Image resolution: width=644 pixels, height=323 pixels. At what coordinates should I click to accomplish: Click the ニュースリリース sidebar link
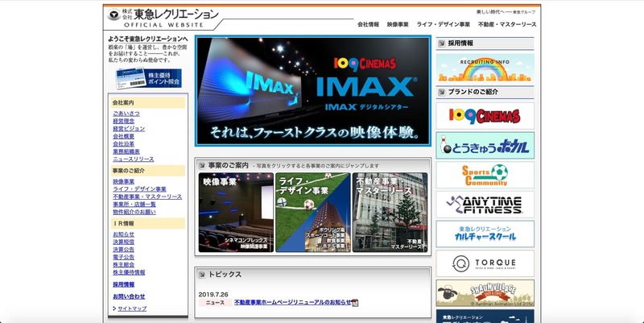click(x=133, y=159)
